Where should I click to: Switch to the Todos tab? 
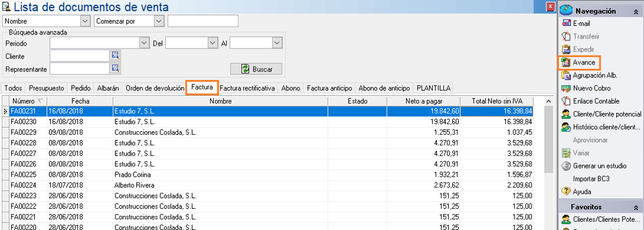pyautogui.click(x=13, y=88)
